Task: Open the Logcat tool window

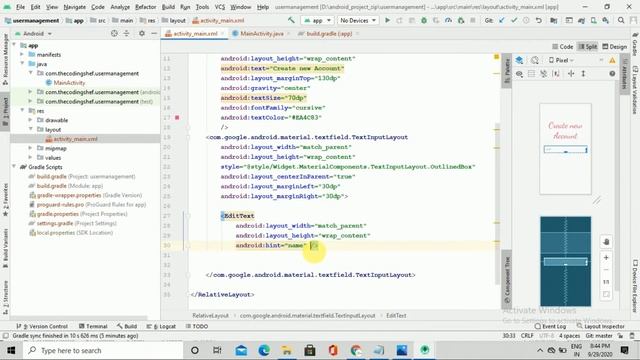Action: [161, 326]
